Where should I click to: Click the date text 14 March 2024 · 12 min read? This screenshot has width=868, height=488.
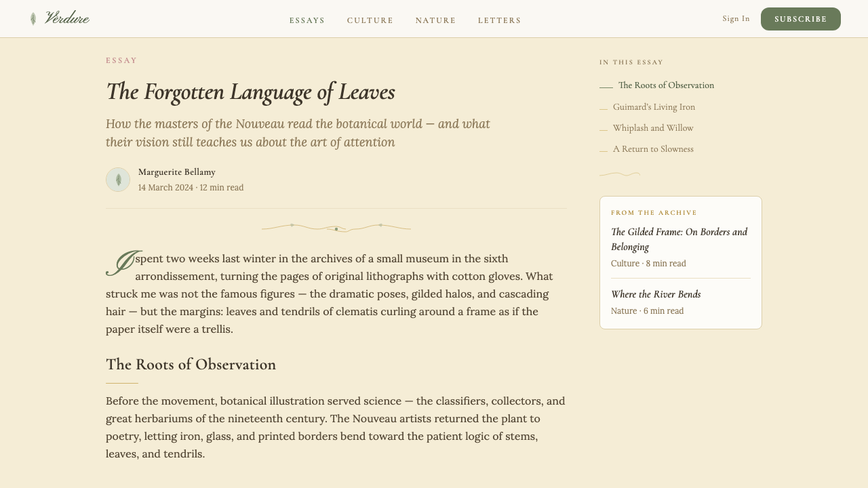(x=191, y=188)
